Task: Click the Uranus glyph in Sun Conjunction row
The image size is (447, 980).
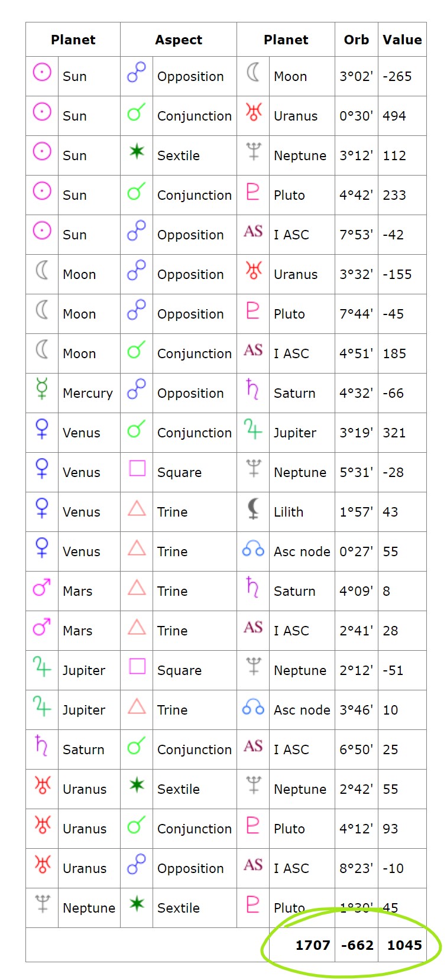Action: tap(253, 112)
